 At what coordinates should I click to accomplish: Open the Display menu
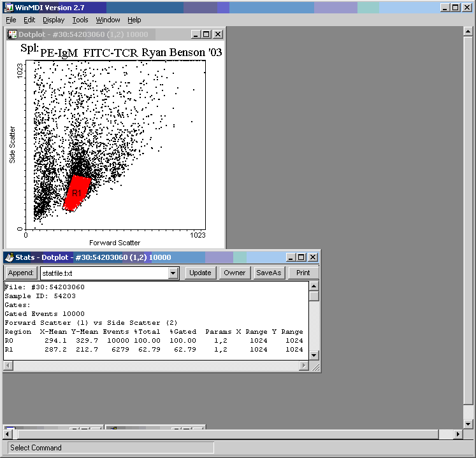coord(54,20)
